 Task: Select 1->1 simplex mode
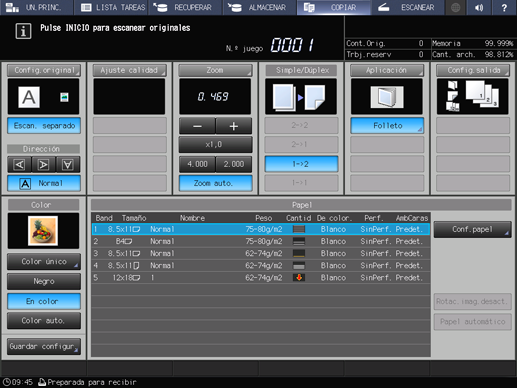click(x=301, y=183)
